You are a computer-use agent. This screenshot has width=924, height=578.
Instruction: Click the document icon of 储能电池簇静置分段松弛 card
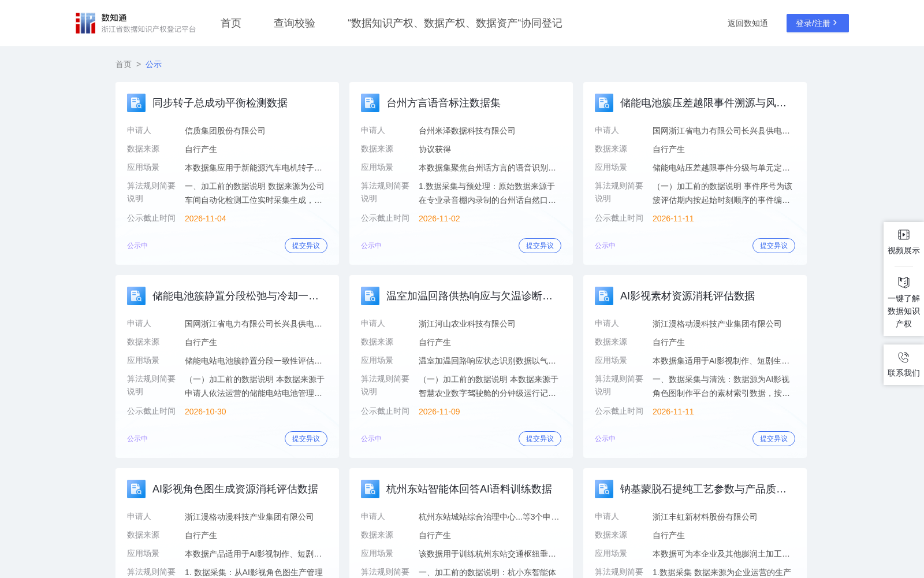pyautogui.click(x=136, y=296)
